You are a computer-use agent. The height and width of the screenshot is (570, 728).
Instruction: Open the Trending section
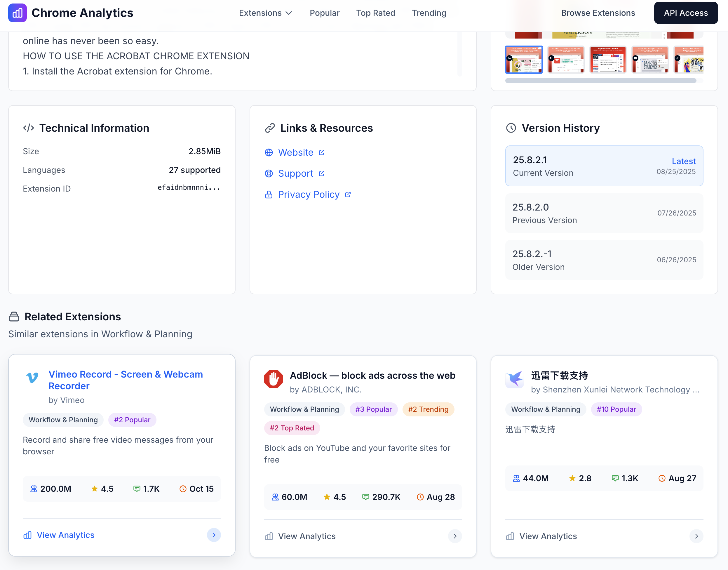429,13
